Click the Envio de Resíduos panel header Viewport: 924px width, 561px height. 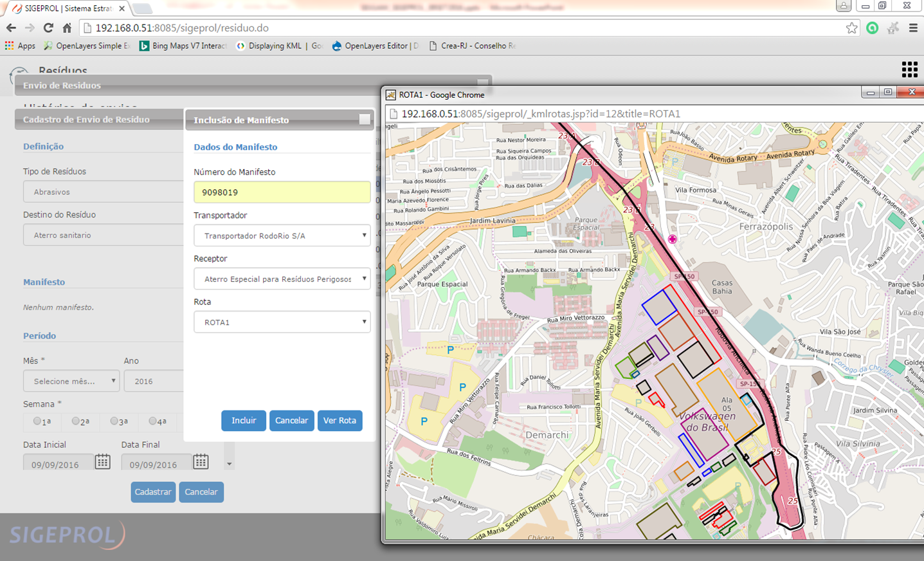point(253,85)
